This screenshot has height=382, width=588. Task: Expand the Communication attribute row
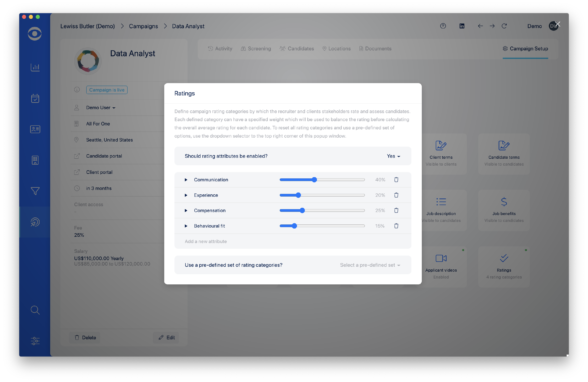coord(186,180)
